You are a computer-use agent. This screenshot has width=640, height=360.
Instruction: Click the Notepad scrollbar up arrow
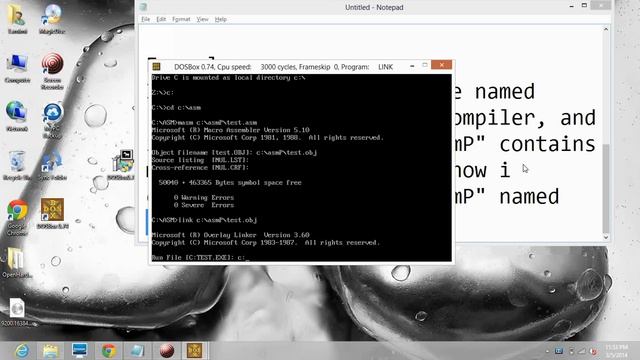click(606, 29)
